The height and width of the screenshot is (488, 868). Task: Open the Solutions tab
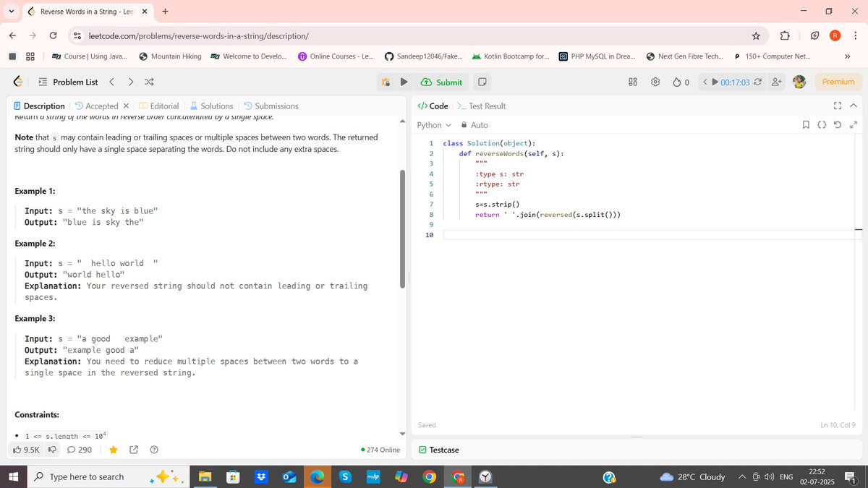[211, 106]
